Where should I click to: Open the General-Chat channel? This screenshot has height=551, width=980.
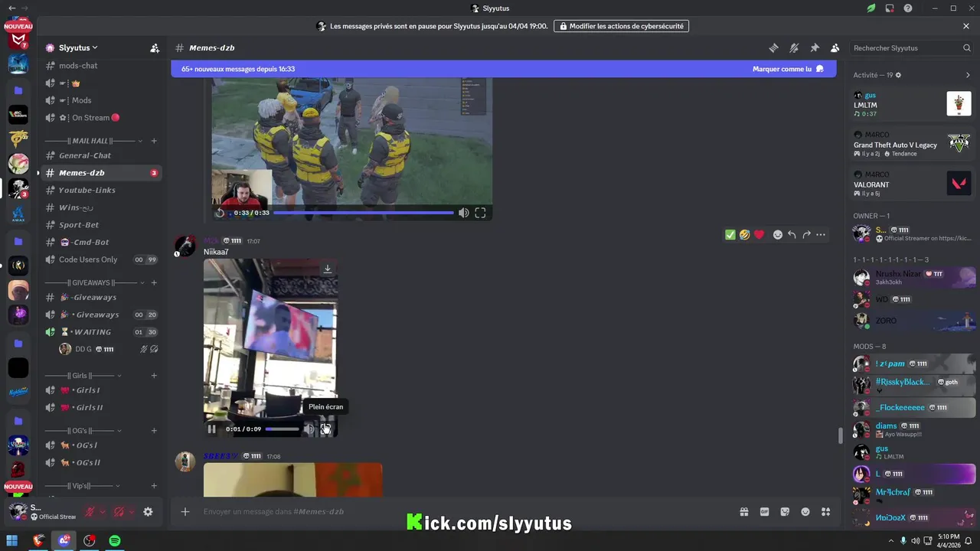(101, 155)
